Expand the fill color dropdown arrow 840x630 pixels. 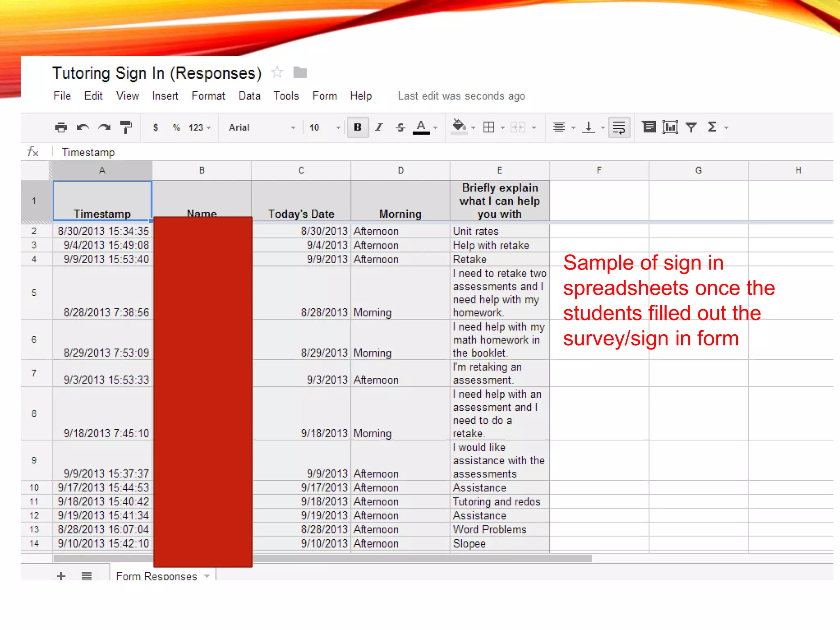[473, 128]
